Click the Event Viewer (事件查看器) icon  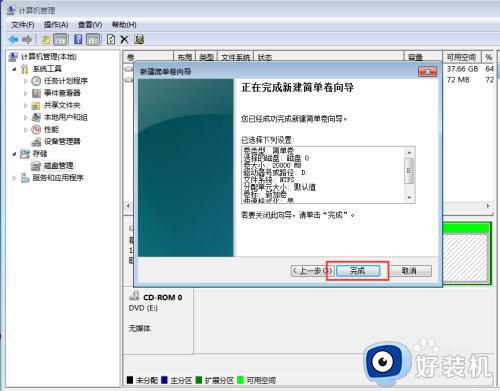click(36, 93)
